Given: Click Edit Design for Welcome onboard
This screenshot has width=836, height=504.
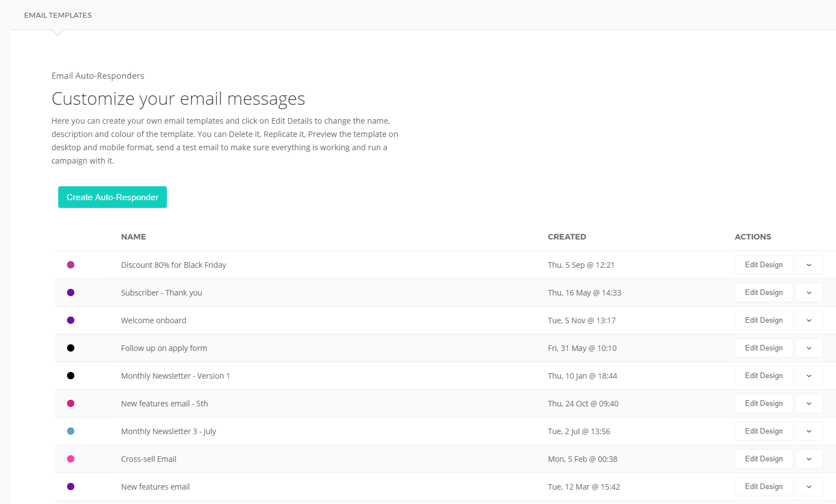Looking at the screenshot, I should pos(763,320).
